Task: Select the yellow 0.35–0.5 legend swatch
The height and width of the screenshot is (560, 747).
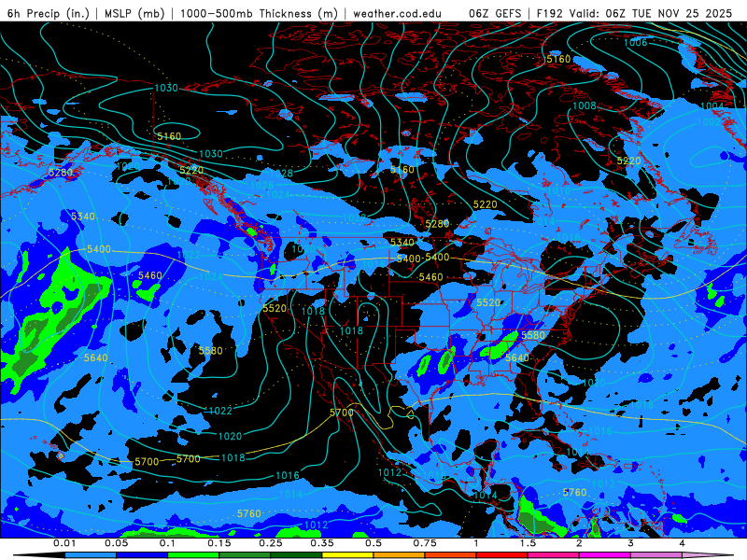Action: (x=347, y=555)
